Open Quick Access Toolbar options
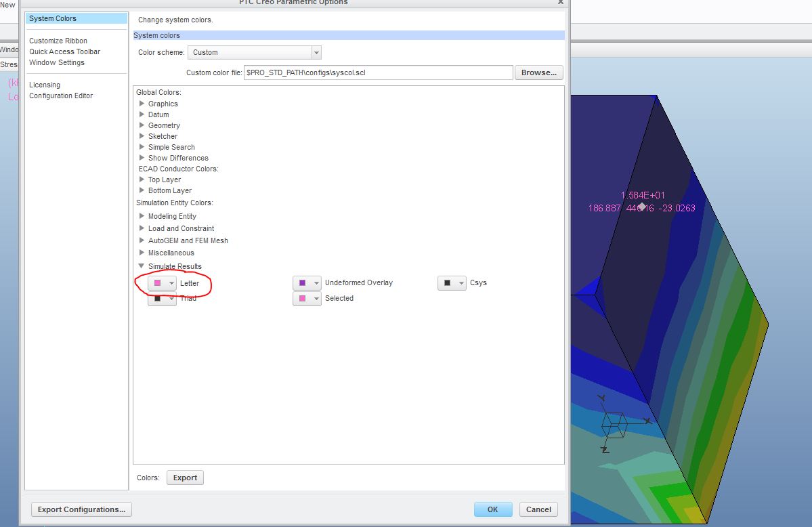 65,51
